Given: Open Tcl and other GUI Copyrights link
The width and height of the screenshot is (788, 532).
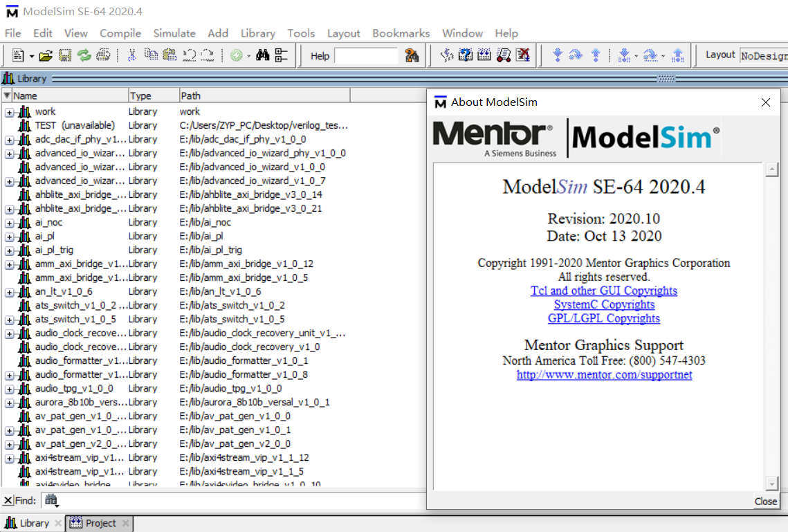Looking at the screenshot, I should tap(603, 291).
